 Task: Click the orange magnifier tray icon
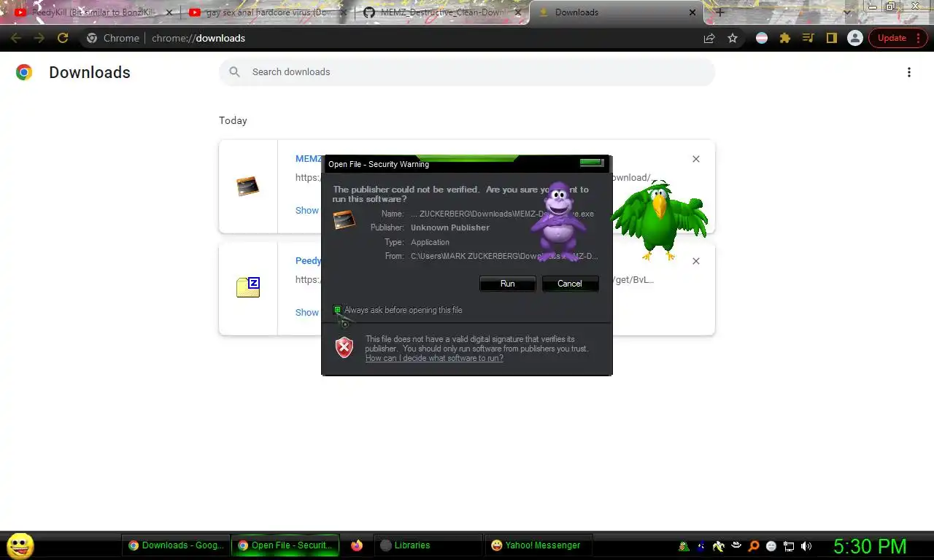(x=754, y=546)
